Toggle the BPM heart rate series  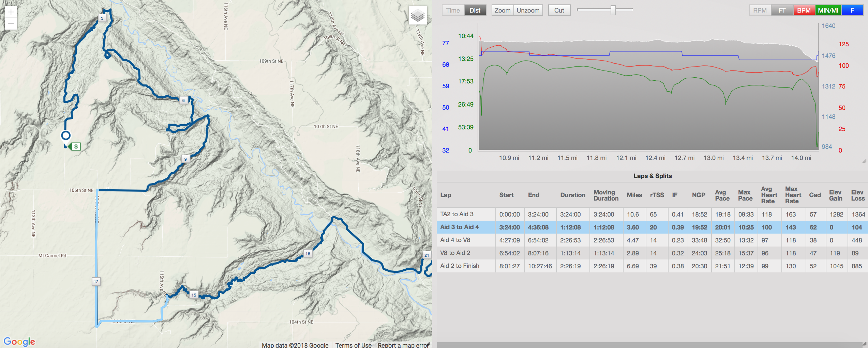point(804,11)
